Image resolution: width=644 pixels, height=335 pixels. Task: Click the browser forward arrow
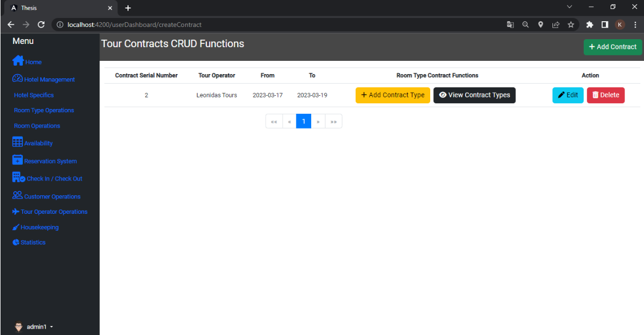(x=26, y=24)
